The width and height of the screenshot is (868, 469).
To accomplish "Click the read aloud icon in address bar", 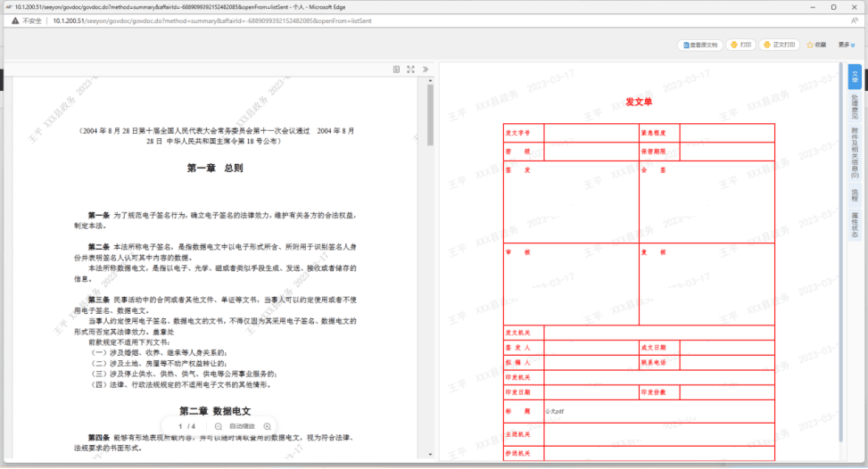I will [854, 21].
